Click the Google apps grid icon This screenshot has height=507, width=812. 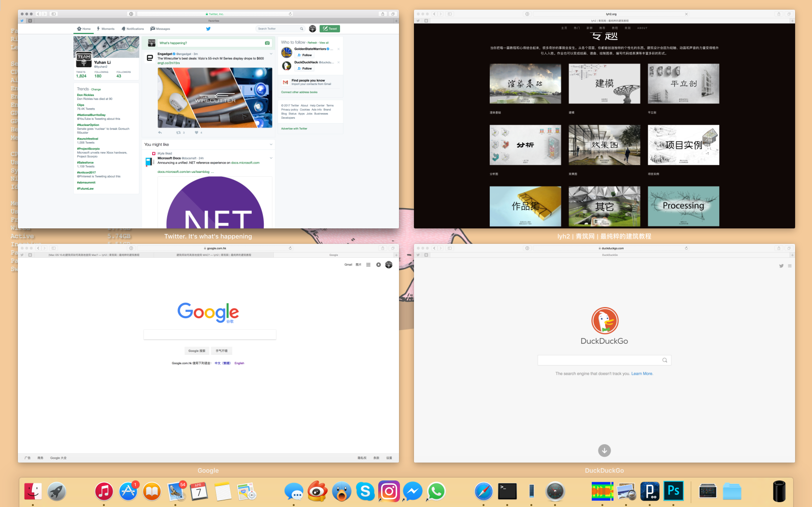click(x=369, y=265)
